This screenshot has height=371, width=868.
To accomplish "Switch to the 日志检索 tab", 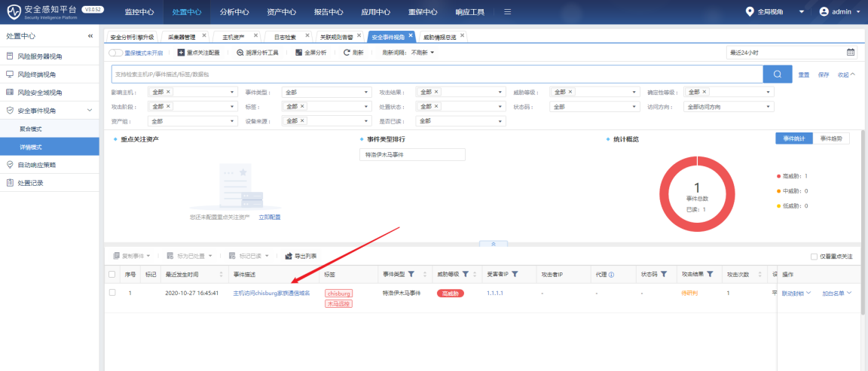I will pos(285,36).
